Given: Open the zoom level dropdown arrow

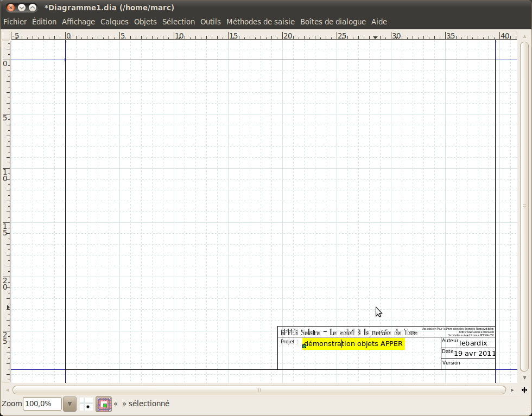Looking at the screenshot, I should point(69,404).
